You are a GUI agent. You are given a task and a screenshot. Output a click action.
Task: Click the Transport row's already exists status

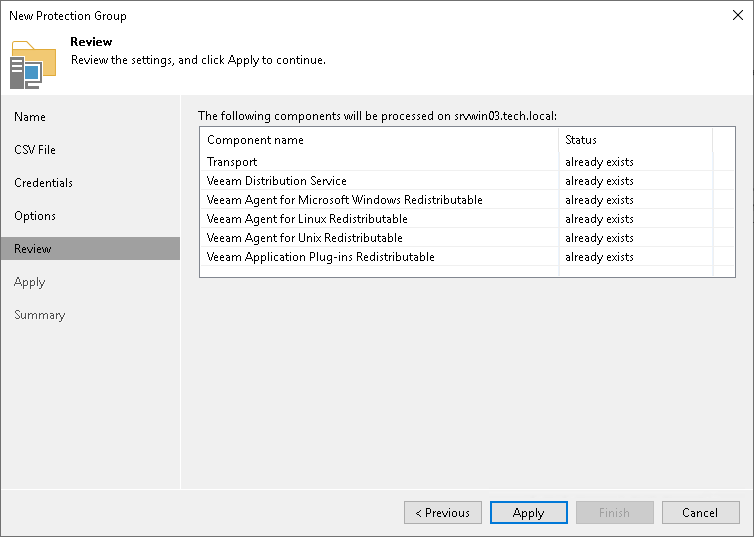[x=599, y=162]
